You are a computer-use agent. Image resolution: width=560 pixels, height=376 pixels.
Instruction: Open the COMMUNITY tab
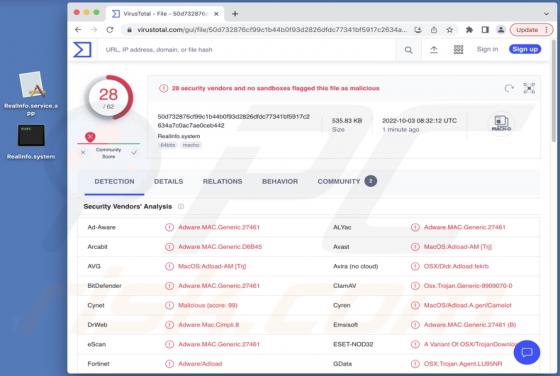pos(347,181)
